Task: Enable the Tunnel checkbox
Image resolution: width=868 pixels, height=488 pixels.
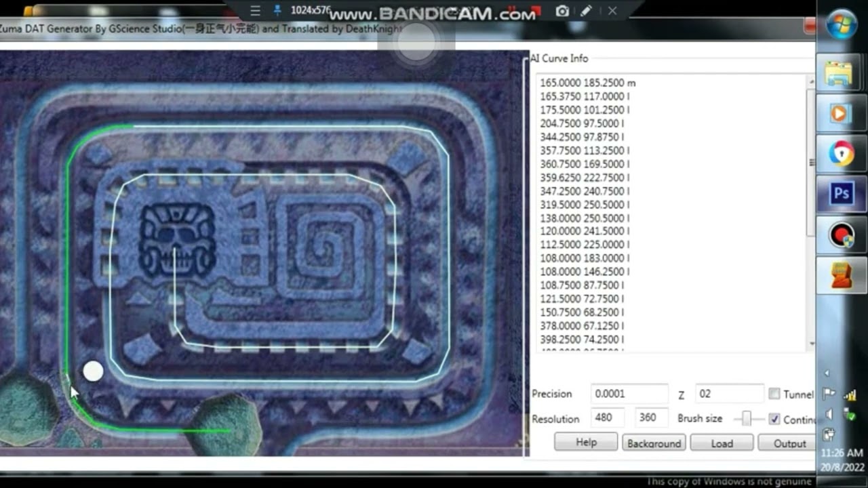Action: click(x=774, y=394)
